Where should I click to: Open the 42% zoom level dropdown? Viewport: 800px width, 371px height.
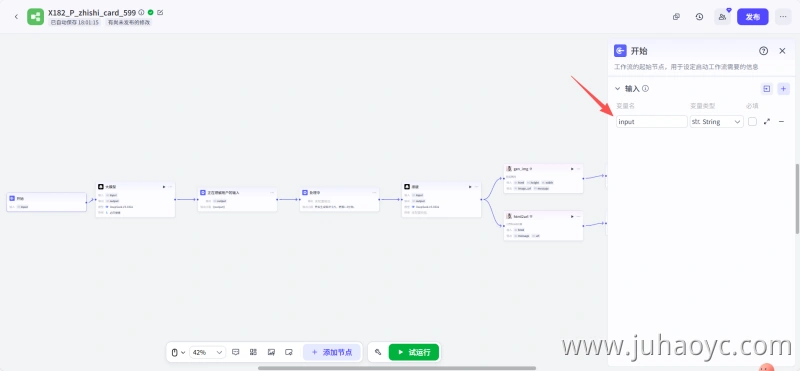coord(207,352)
